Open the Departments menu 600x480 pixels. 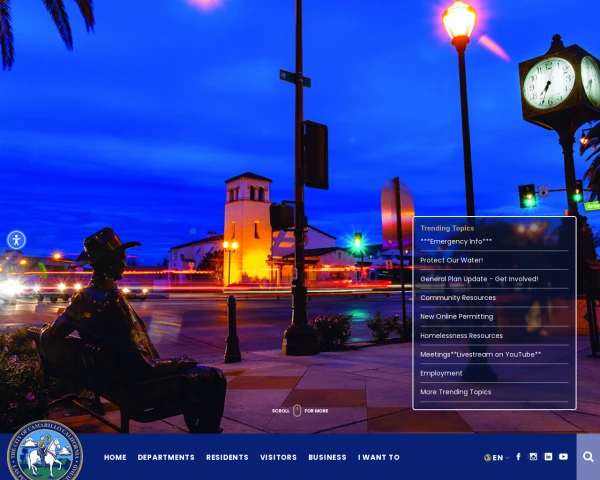click(x=166, y=457)
